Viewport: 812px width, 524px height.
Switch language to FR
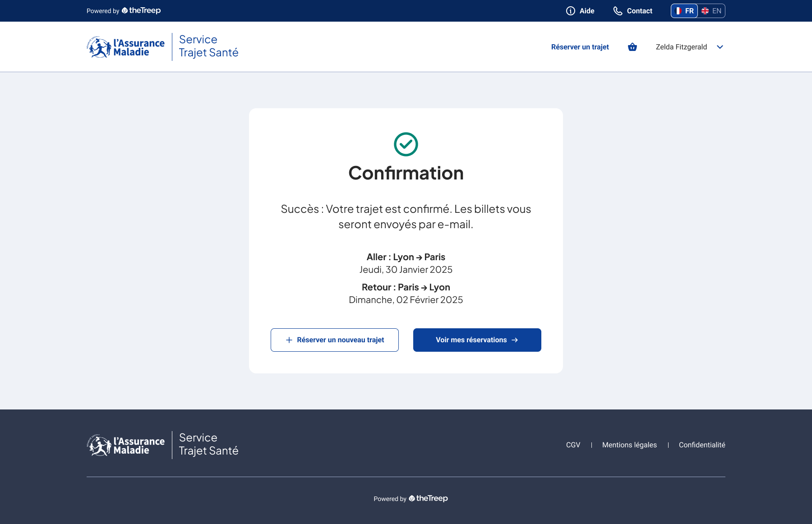click(684, 11)
